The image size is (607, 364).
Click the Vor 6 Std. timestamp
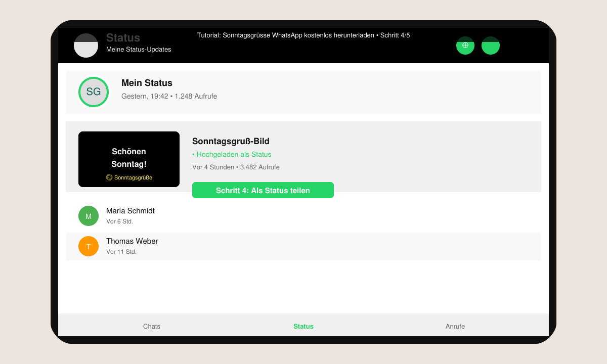119,221
